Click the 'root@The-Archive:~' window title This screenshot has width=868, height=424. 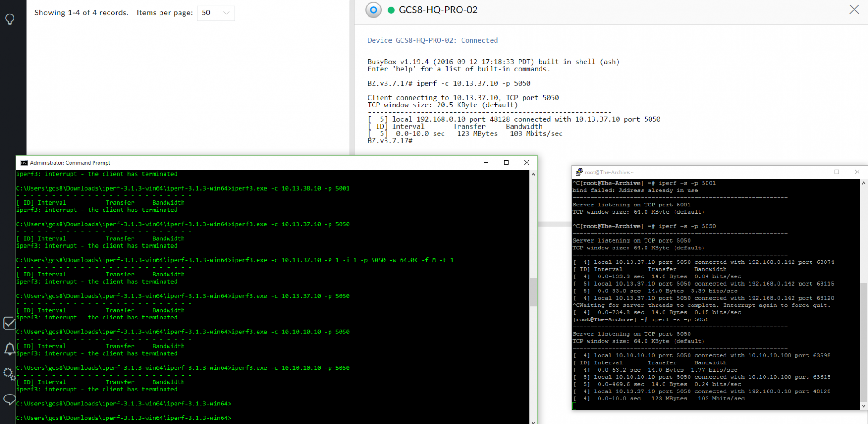[609, 172]
